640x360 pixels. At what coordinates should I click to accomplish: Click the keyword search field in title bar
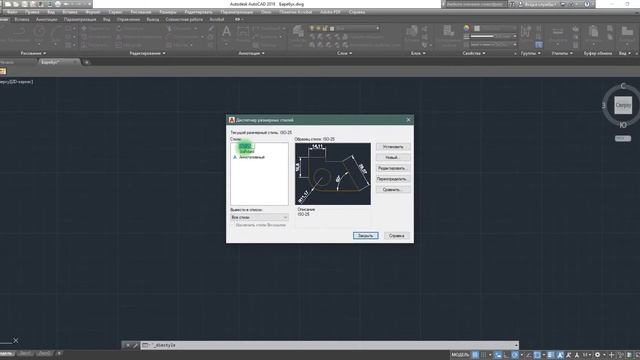(x=476, y=4)
